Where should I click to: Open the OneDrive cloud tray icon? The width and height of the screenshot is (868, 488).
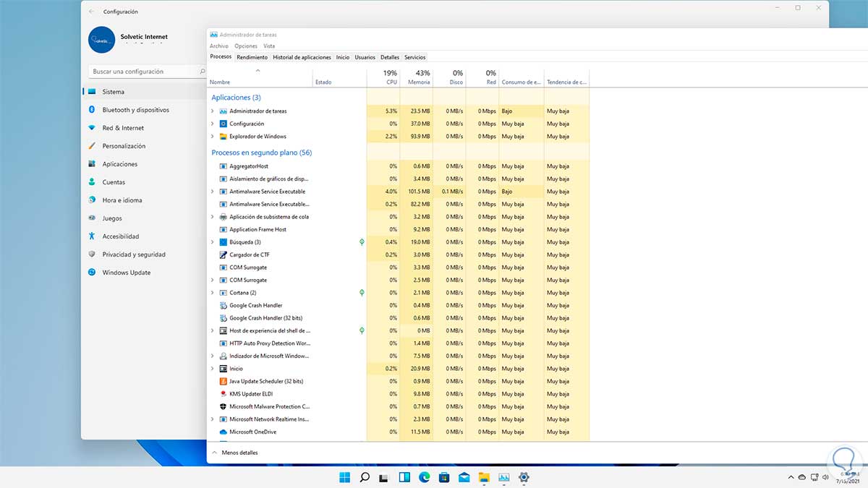[803, 477]
